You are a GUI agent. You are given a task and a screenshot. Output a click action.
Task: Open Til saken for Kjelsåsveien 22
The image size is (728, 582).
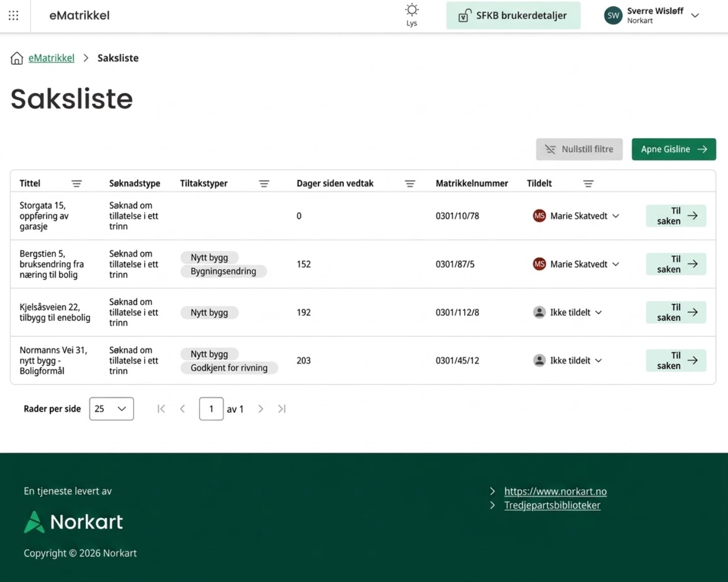pos(676,312)
